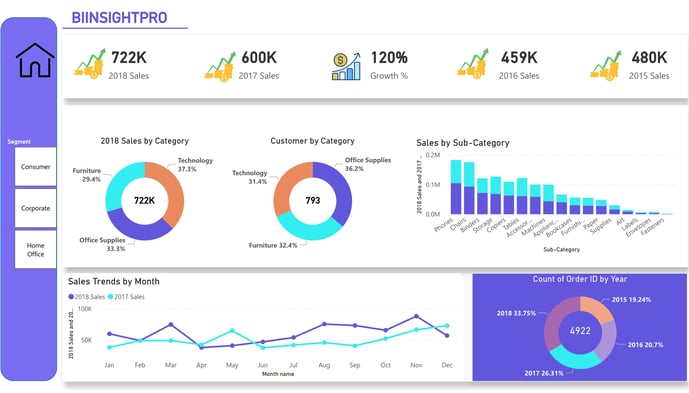The image size is (689, 393).
Task: Click the Tables bar in Sub-Category chart
Action: point(522,196)
